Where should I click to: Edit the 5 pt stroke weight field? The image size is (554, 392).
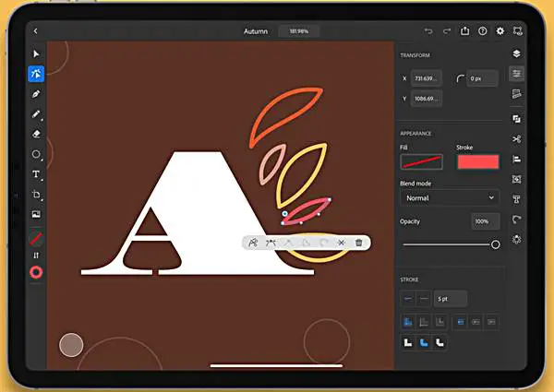click(x=451, y=299)
